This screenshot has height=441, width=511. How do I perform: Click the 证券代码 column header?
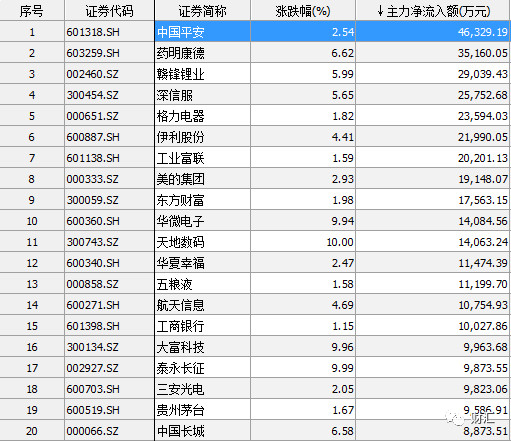click(x=109, y=11)
